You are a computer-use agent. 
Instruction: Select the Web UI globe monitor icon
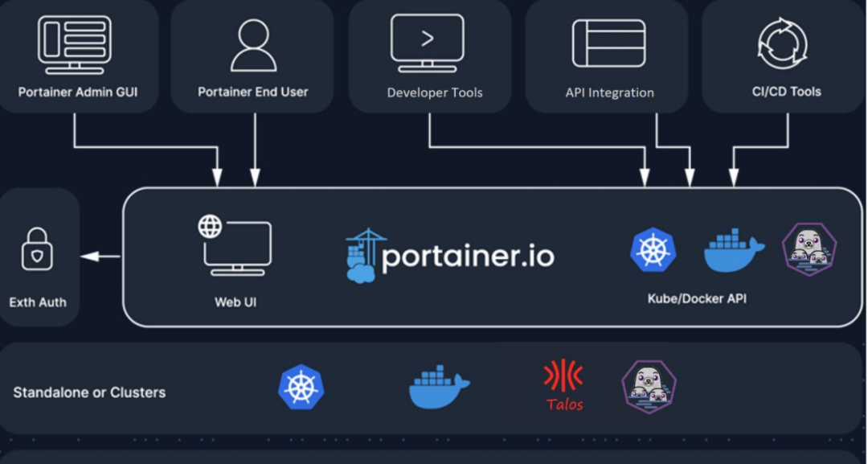235,246
